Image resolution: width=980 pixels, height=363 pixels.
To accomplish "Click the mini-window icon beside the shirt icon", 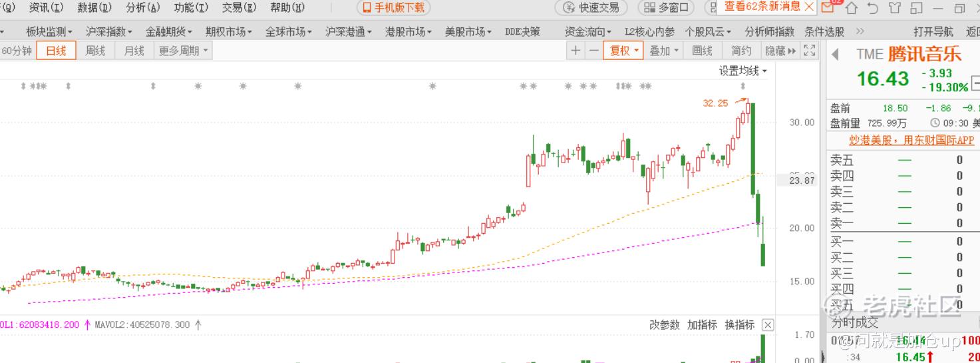I will click(917, 8).
